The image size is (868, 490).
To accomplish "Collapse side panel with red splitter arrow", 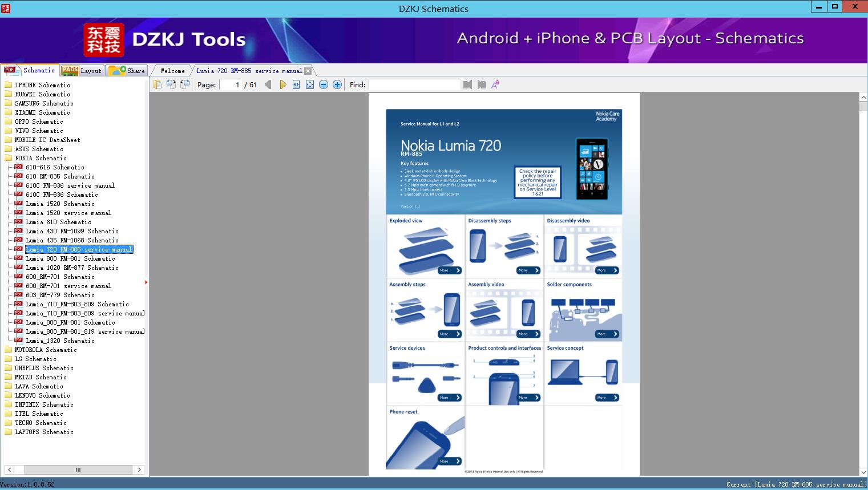I will click(x=146, y=282).
